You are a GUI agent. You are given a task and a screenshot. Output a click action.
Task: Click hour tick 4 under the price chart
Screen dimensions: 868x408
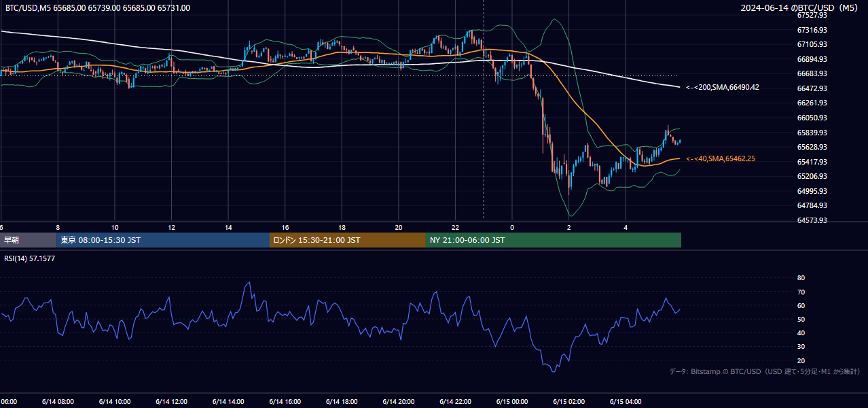coord(626,227)
